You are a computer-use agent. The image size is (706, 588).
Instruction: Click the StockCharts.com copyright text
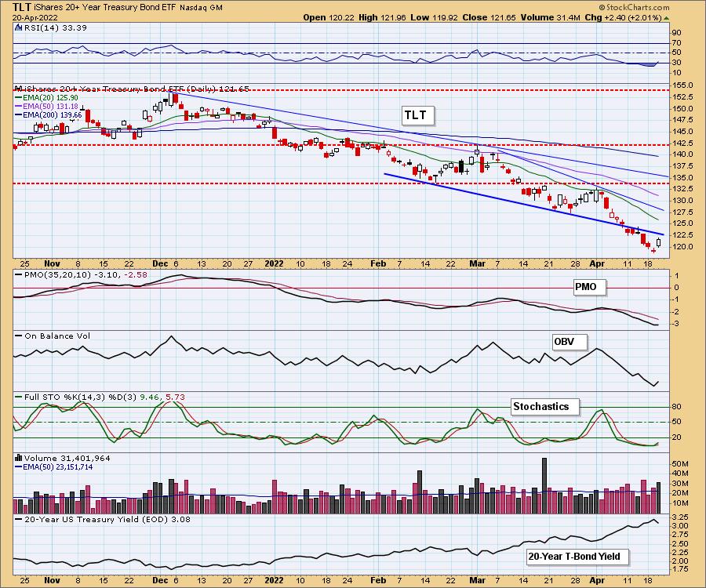[634, 7]
